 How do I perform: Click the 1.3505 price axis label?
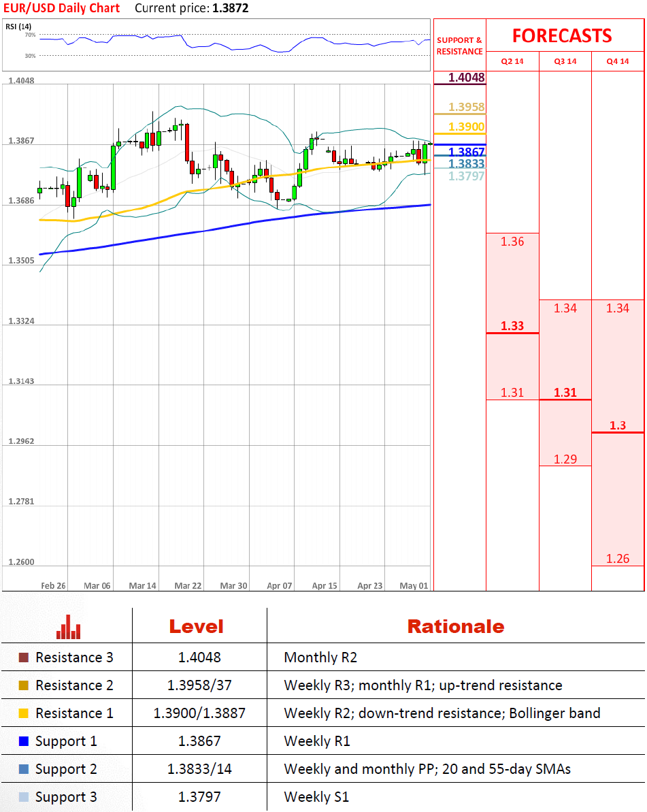click(21, 261)
